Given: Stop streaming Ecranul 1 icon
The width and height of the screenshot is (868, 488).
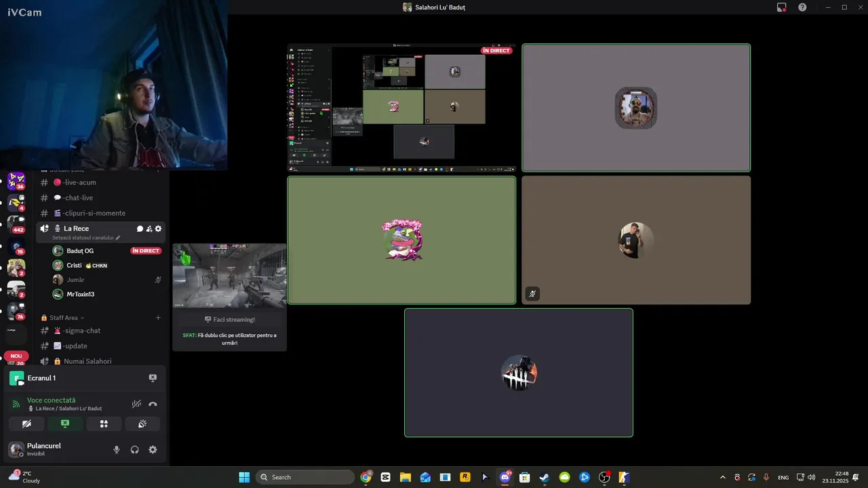Looking at the screenshot, I should click(153, 378).
